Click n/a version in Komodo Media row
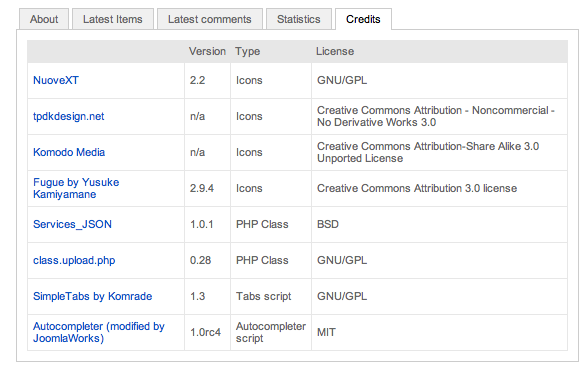Image resolution: width=585 pixels, height=370 pixels. (x=197, y=152)
